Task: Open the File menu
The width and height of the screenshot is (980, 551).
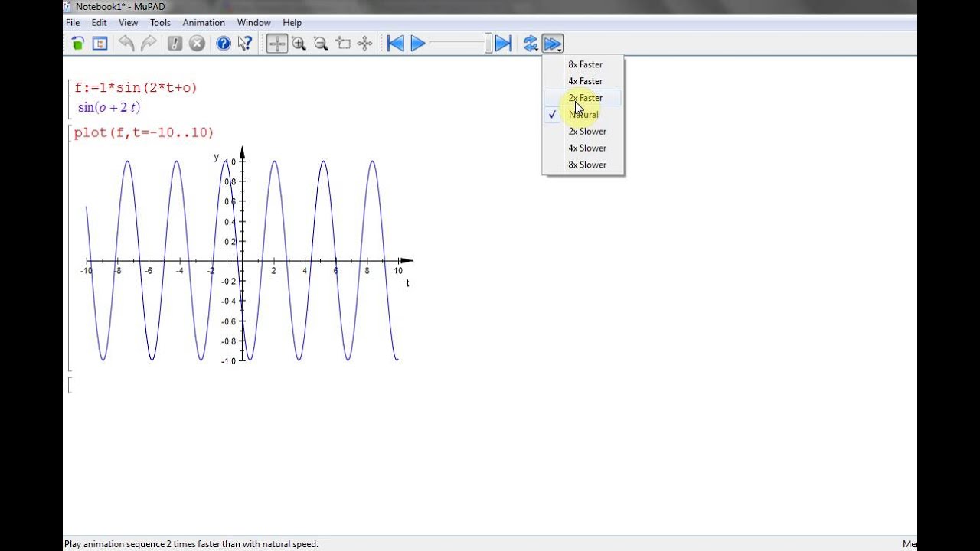Action: click(x=73, y=23)
